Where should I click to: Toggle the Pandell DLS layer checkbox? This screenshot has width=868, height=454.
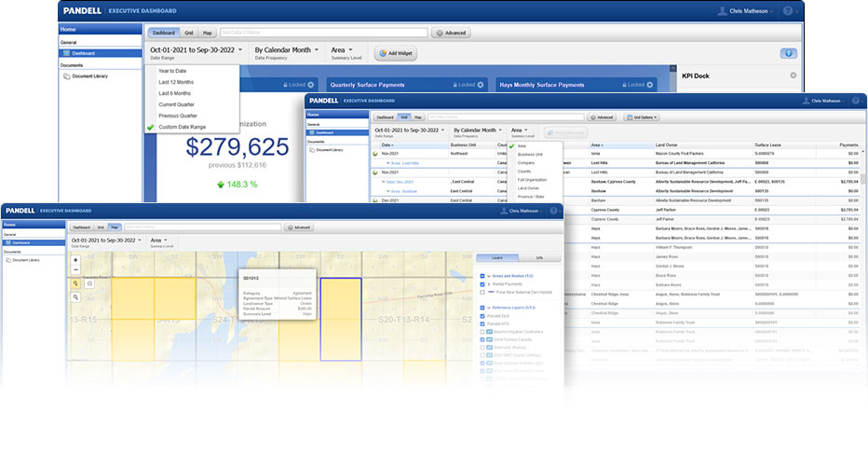(x=482, y=316)
